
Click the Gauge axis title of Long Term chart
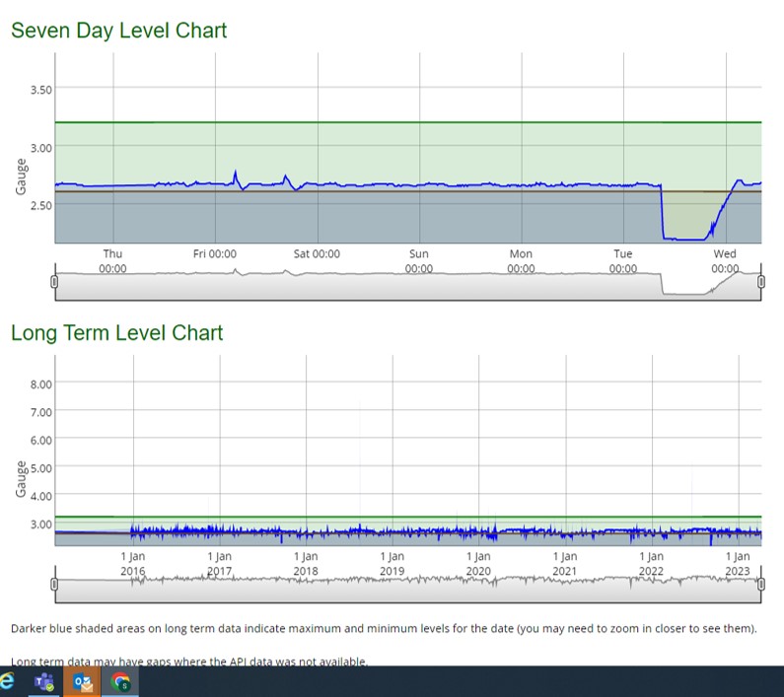(x=21, y=479)
